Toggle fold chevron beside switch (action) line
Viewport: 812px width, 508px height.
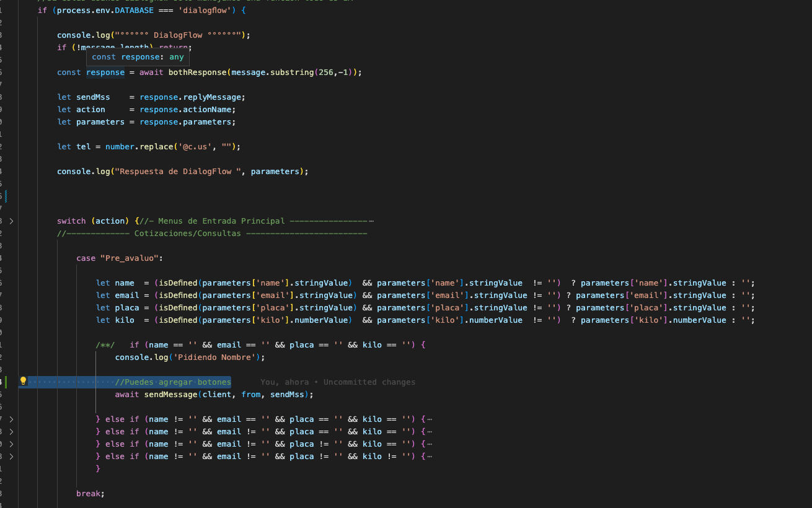(11, 221)
